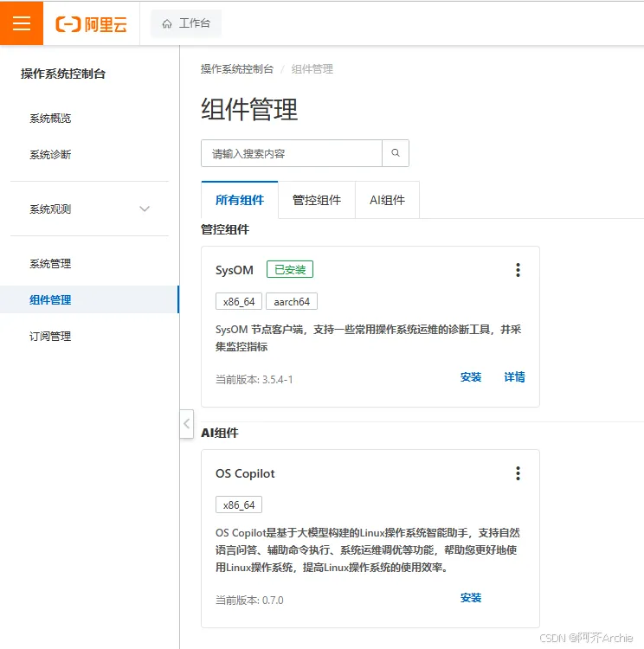Image resolution: width=644 pixels, height=649 pixels.
Task: Click the home icon in 工作台 button
Action: click(x=167, y=23)
